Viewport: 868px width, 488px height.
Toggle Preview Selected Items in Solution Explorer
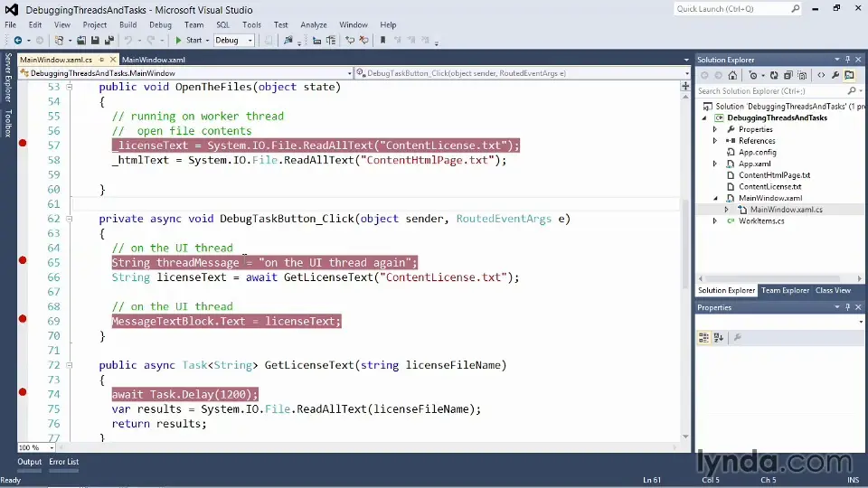click(x=849, y=76)
